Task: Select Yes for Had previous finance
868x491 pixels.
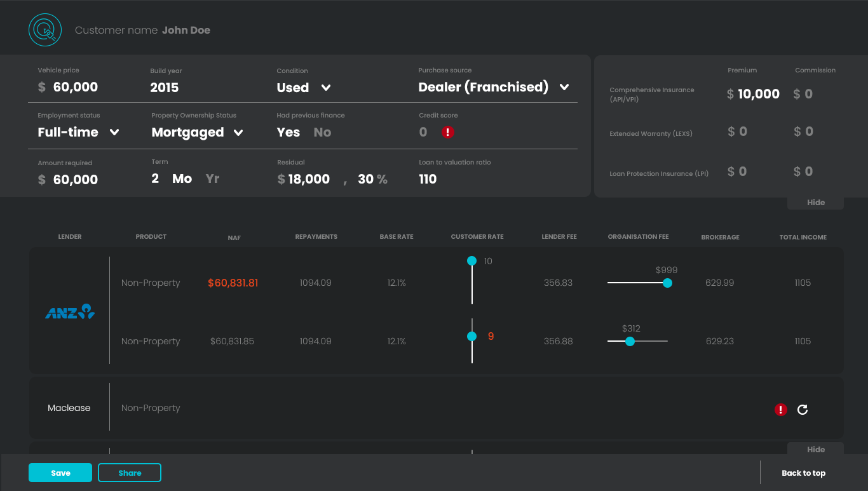Action: tap(288, 132)
